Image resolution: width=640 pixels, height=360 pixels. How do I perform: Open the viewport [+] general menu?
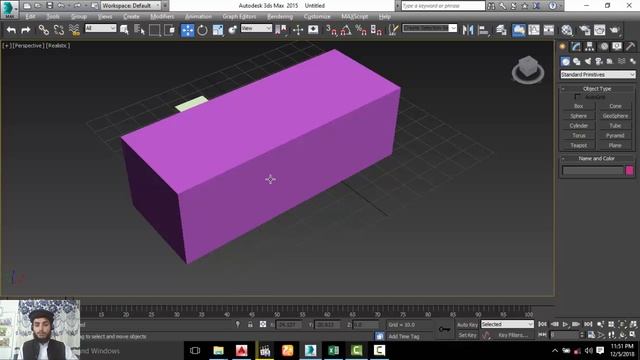coord(6,46)
